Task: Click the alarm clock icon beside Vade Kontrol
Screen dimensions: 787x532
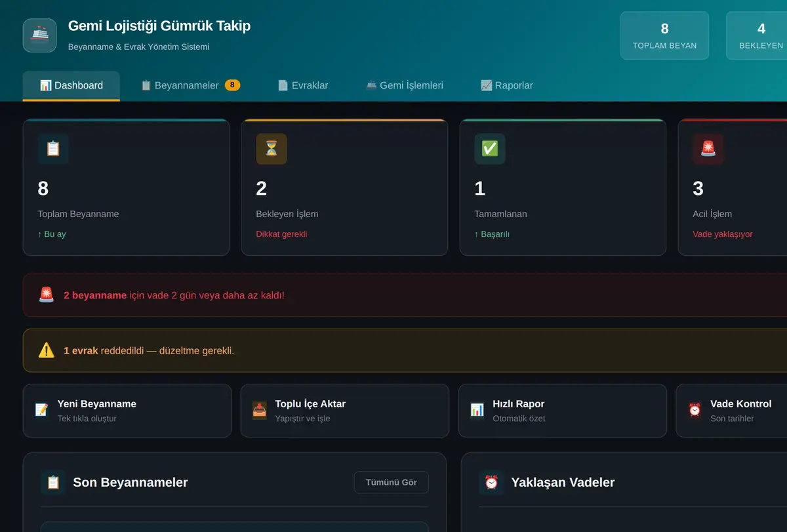Action: pos(695,411)
